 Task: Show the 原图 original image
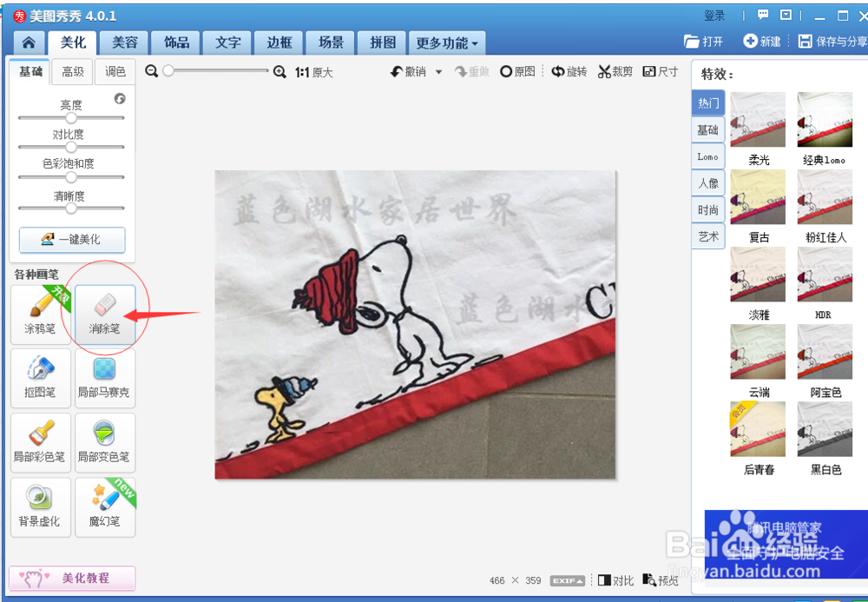pyautogui.click(x=517, y=71)
